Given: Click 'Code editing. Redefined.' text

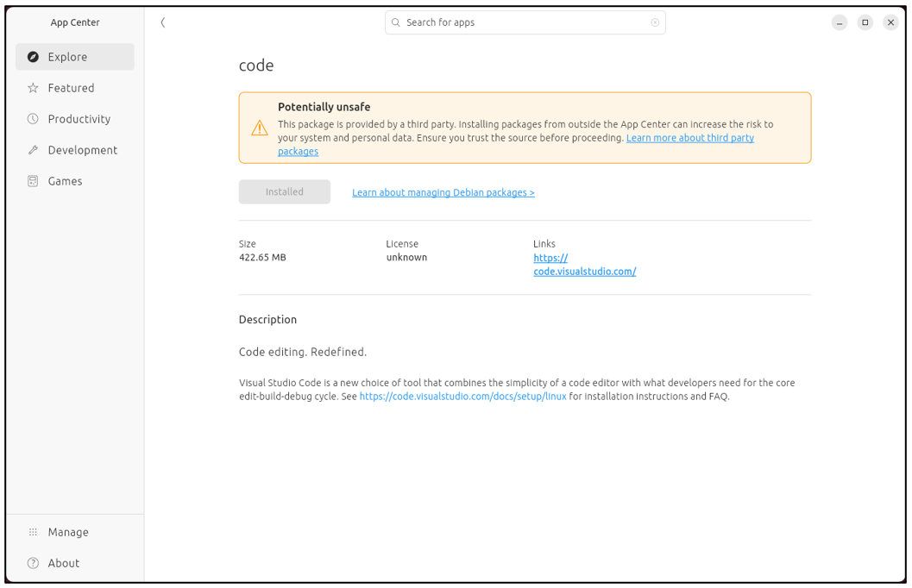Looking at the screenshot, I should [303, 352].
